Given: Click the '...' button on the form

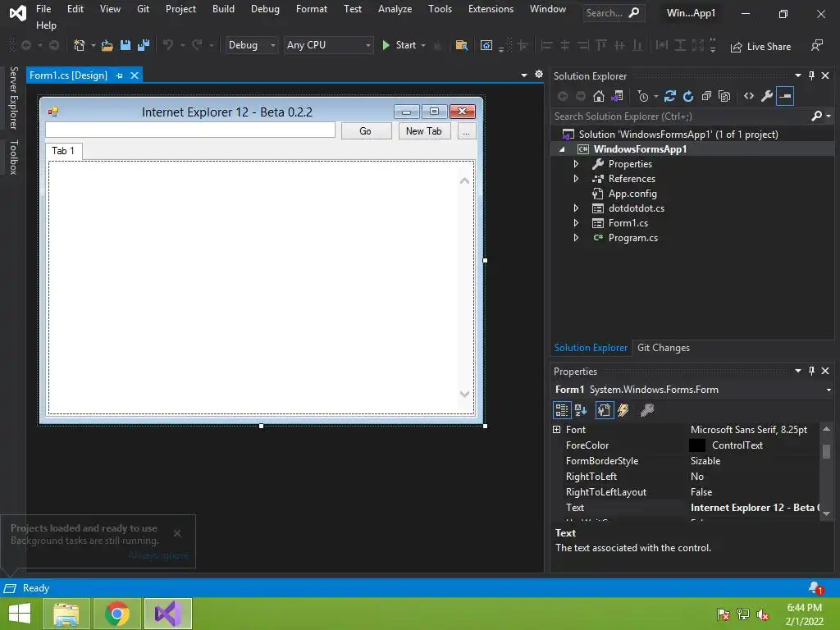Looking at the screenshot, I should point(467,131).
